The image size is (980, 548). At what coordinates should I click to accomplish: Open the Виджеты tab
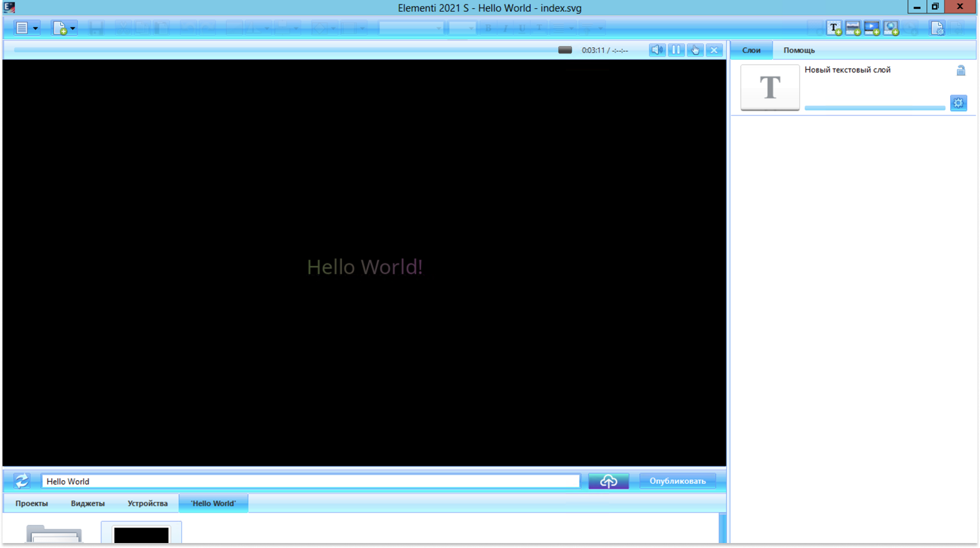pyautogui.click(x=88, y=503)
